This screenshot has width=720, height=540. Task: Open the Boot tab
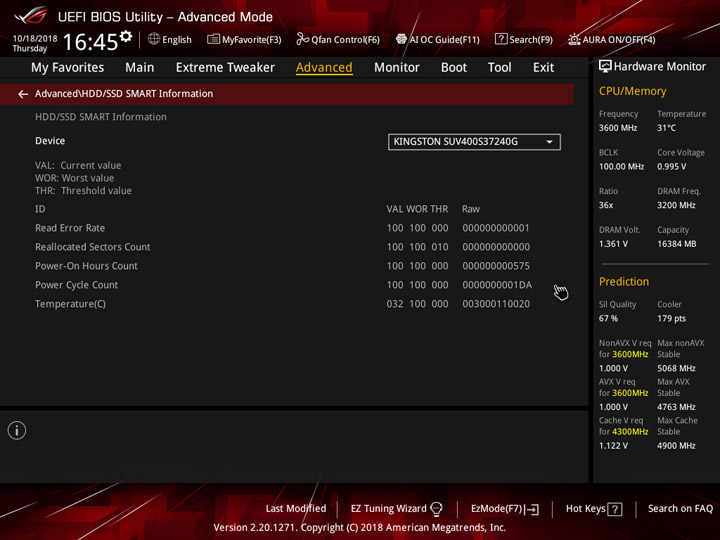point(453,68)
